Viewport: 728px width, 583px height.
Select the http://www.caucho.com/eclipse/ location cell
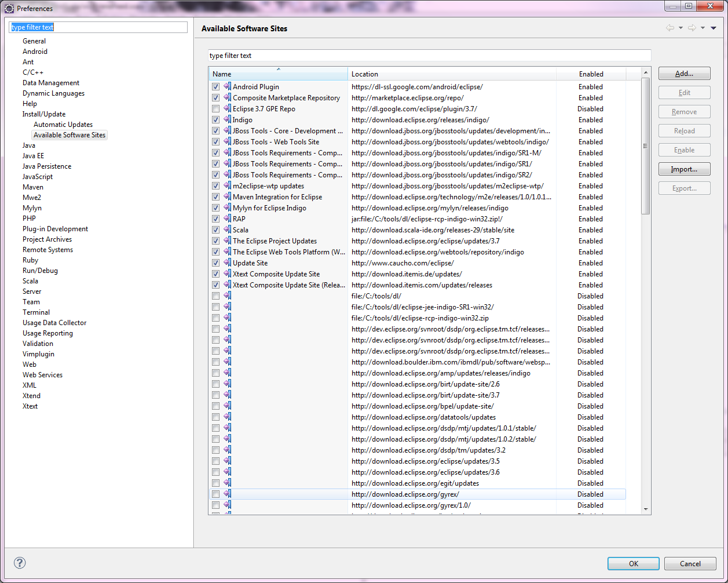tap(403, 263)
